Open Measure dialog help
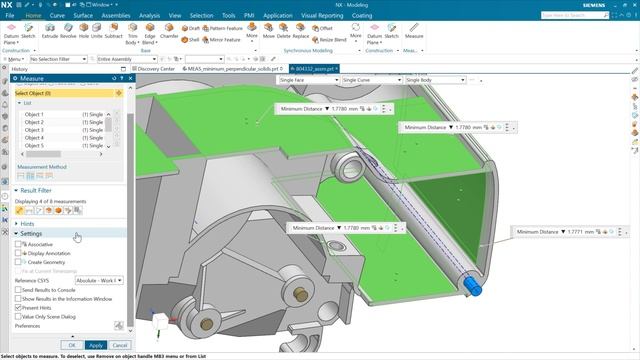The image size is (640, 360). 122,78
